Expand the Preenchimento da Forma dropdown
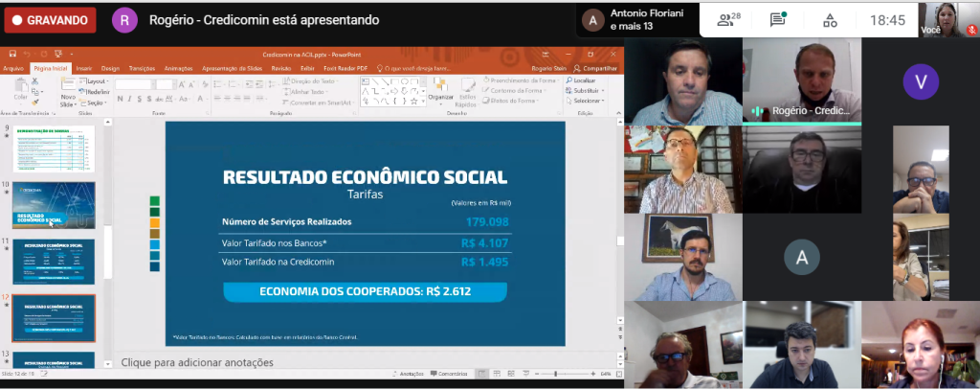Viewport: 980px width, 390px height. 523,80
